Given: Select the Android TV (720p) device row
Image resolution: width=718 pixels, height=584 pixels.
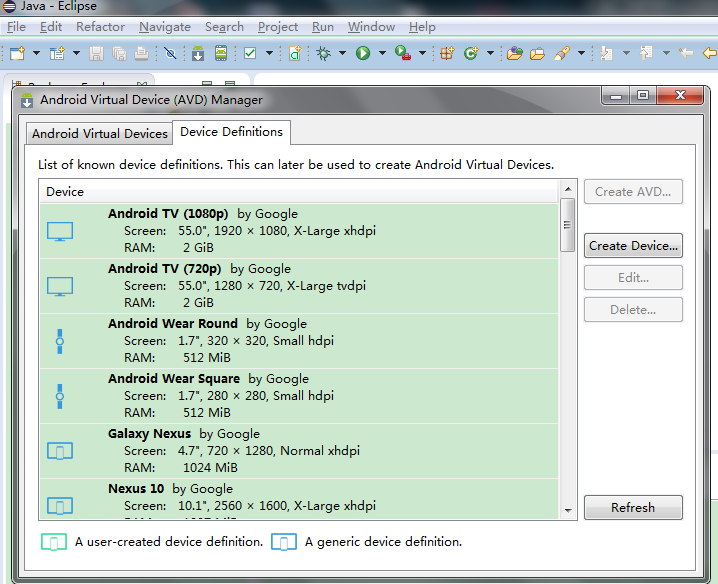Looking at the screenshot, I should click(x=299, y=286).
